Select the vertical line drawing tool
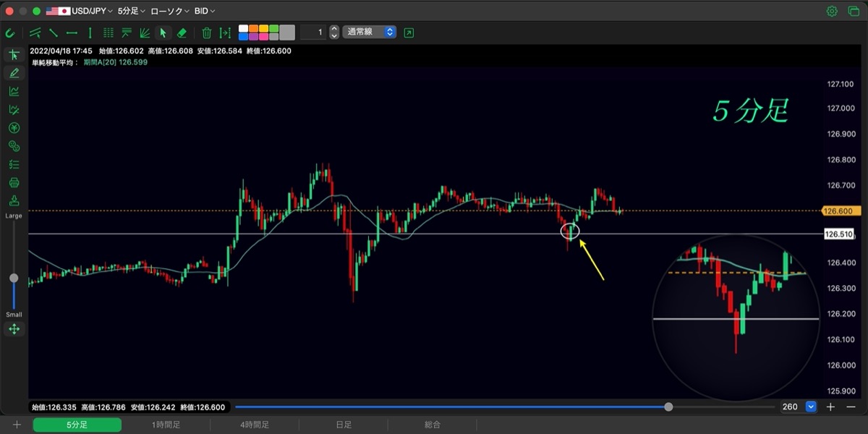The image size is (868, 434). tap(90, 33)
